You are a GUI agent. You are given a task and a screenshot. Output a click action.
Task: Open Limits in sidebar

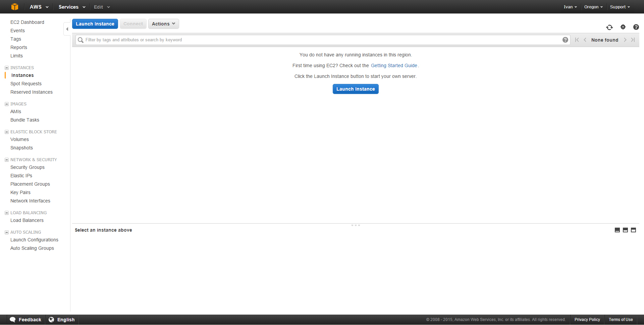click(x=16, y=56)
